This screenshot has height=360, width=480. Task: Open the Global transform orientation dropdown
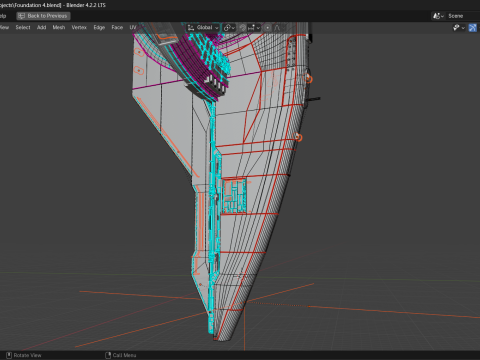pyautogui.click(x=203, y=28)
